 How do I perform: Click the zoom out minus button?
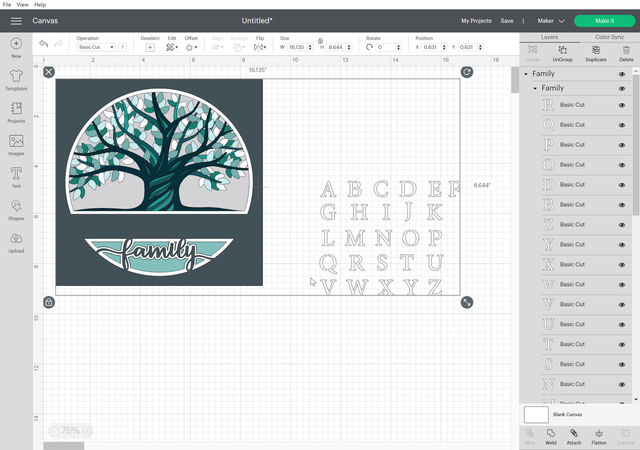click(54, 430)
